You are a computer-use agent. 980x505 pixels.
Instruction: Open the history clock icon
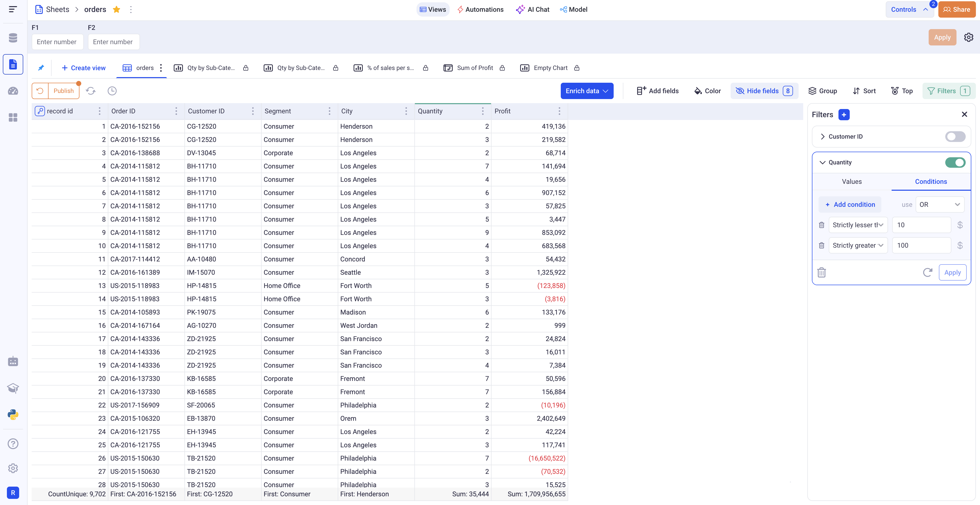point(112,91)
